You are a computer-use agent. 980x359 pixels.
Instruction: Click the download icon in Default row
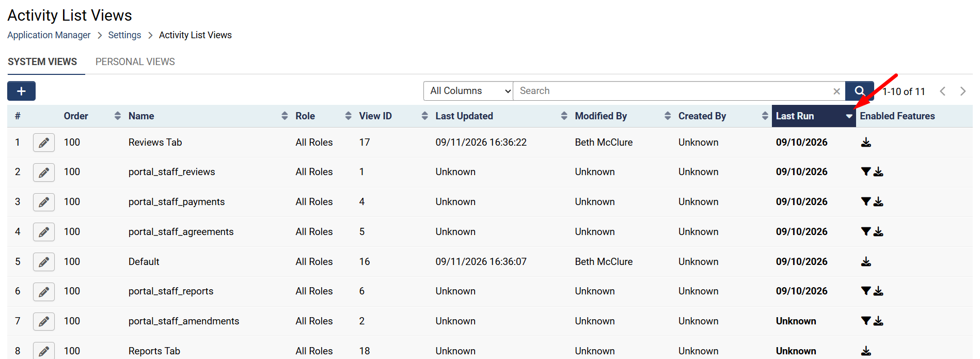(x=866, y=262)
